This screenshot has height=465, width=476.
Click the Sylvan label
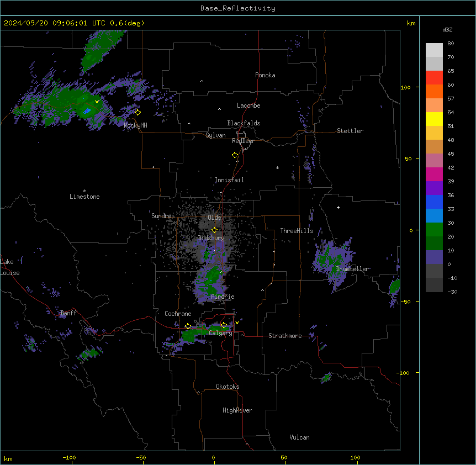215,135
